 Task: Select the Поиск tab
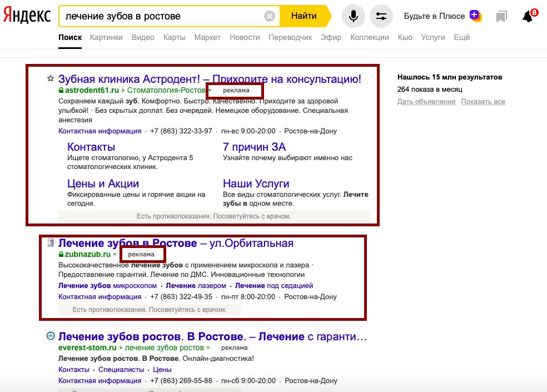click(x=70, y=37)
